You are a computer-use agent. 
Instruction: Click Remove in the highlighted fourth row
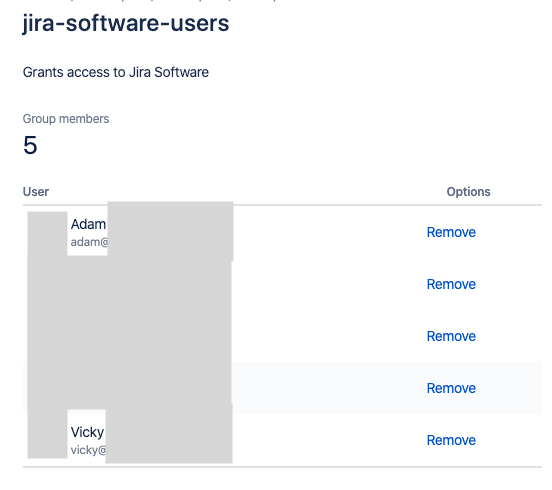tap(451, 388)
